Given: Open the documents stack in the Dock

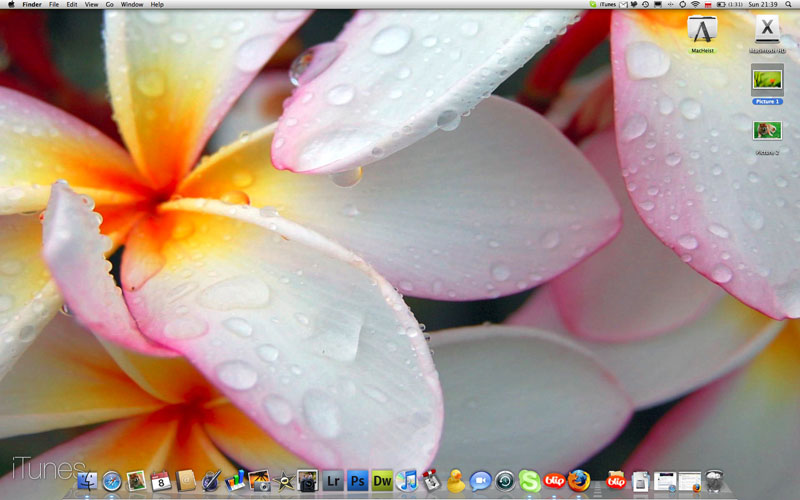Looking at the screenshot, I should tap(640, 481).
